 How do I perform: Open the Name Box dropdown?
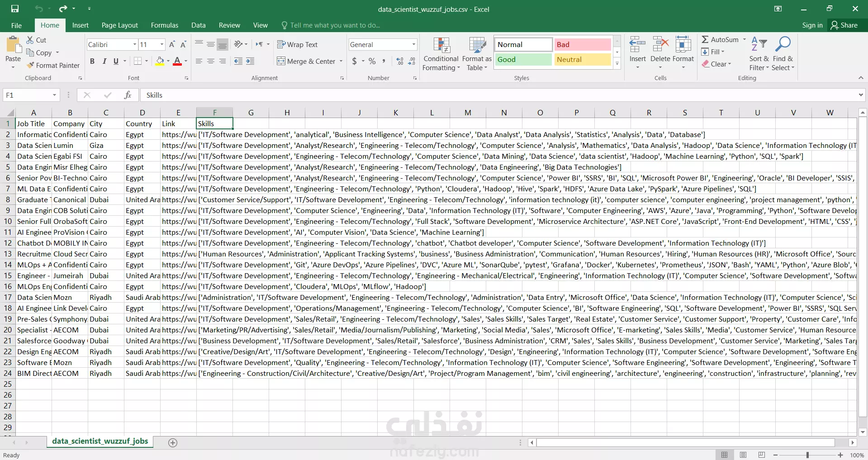54,95
